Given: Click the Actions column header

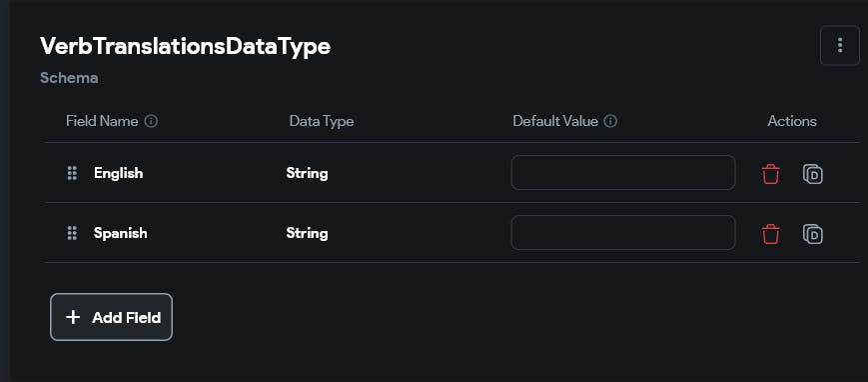Looking at the screenshot, I should [x=792, y=121].
